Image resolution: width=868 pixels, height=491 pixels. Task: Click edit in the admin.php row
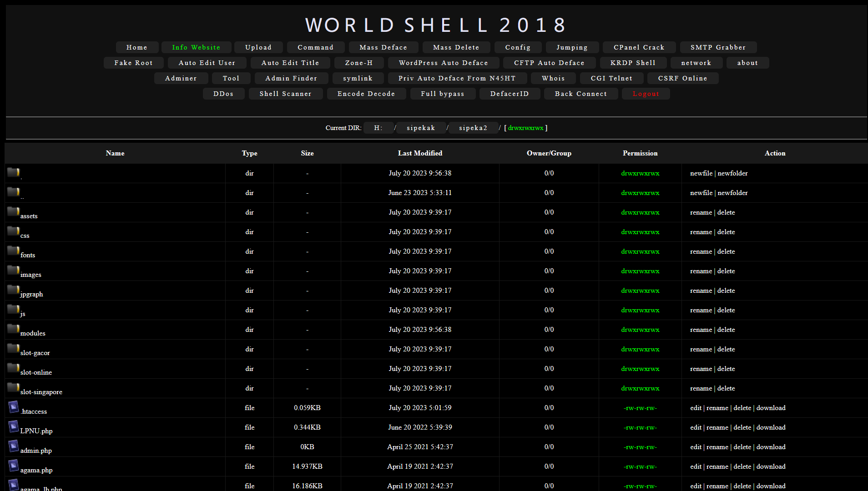[696, 447]
